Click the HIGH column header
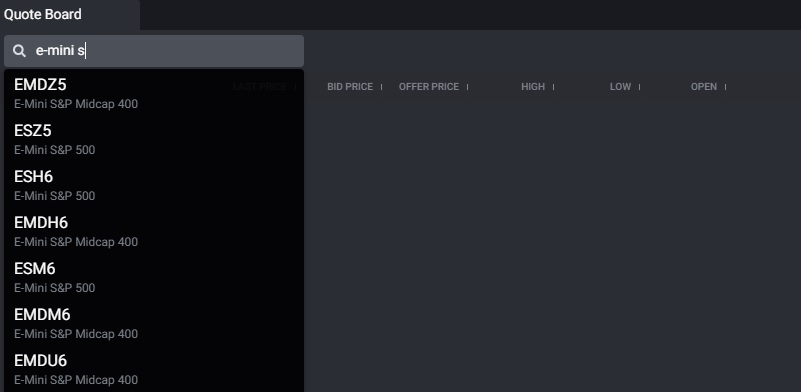This screenshot has height=392, width=801. coord(533,87)
